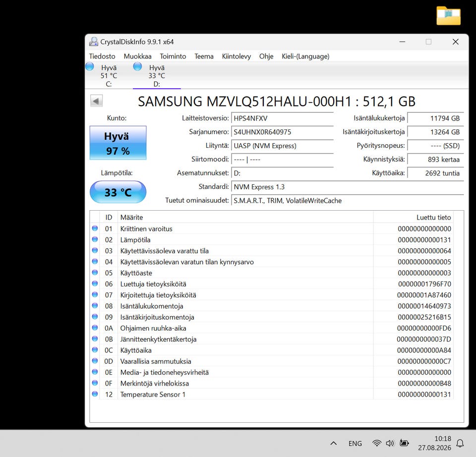This screenshot has width=476, height=457.
Task: Click the raw value 00000001A87460
Action: click(424, 295)
